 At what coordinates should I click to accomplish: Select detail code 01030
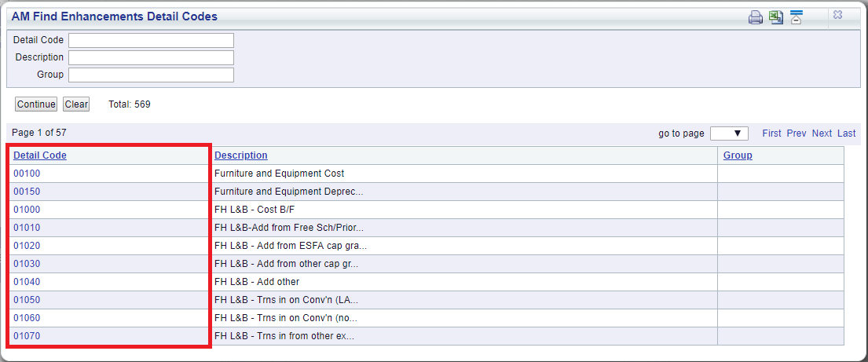pyautogui.click(x=27, y=264)
